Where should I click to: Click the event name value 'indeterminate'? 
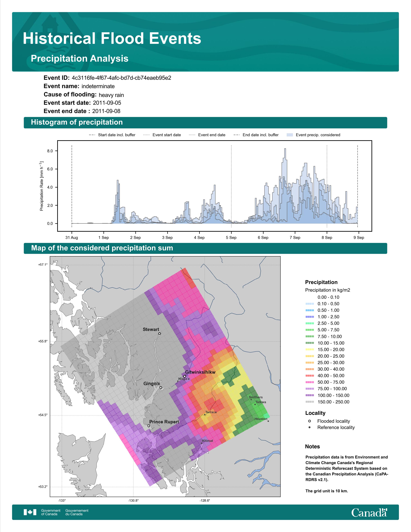[x=98, y=86]
